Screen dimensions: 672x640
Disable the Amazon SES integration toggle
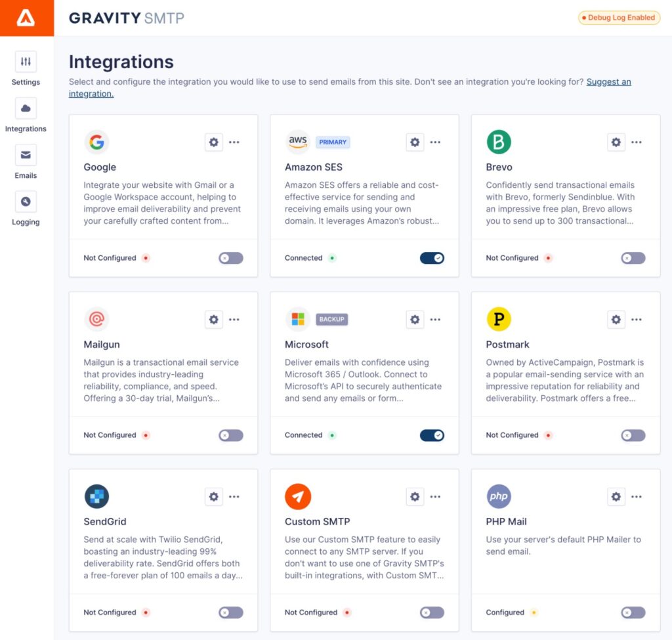(x=432, y=258)
